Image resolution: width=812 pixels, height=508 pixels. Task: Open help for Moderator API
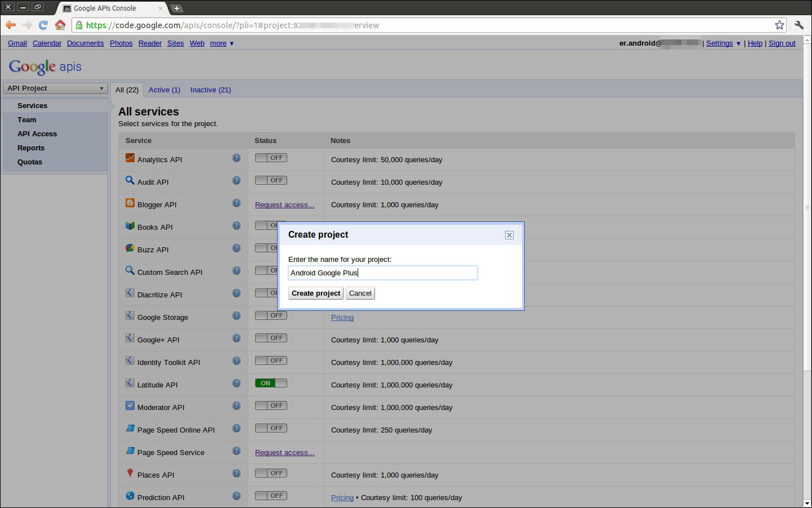point(237,406)
